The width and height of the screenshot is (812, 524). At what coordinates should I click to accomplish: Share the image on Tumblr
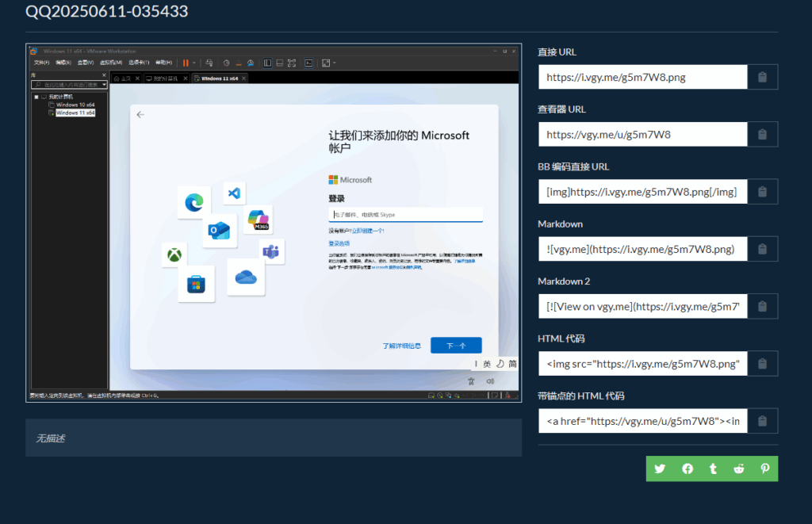(713, 469)
